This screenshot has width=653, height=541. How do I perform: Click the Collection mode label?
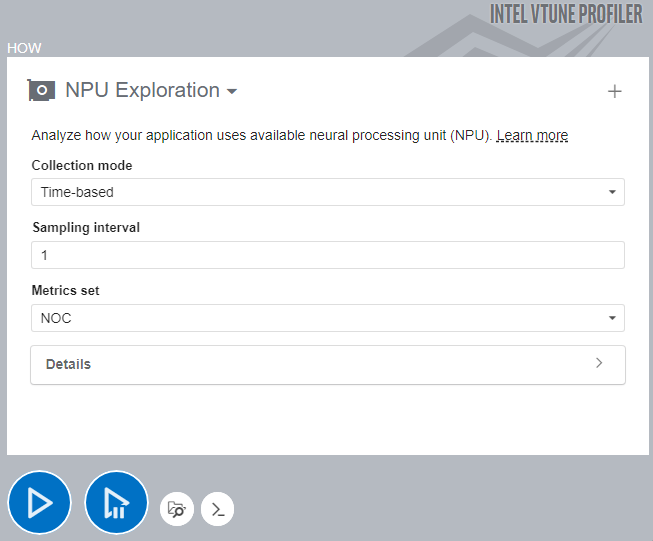[82, 165]
